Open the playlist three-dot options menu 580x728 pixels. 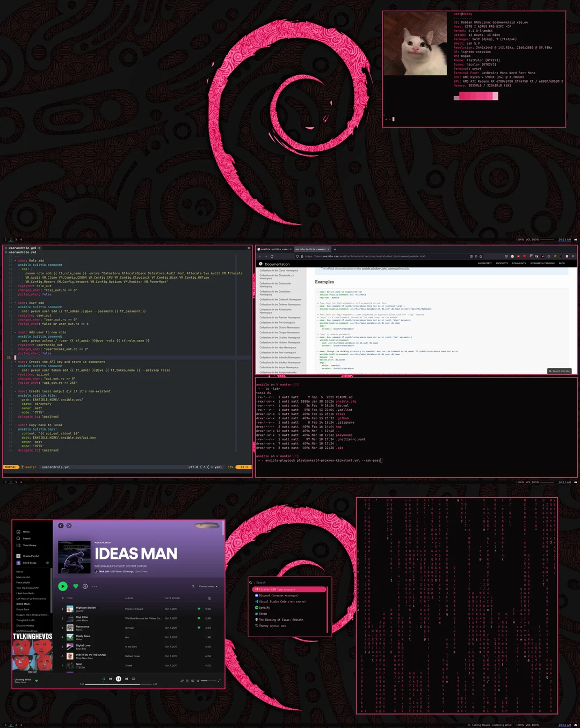[95, 586]
